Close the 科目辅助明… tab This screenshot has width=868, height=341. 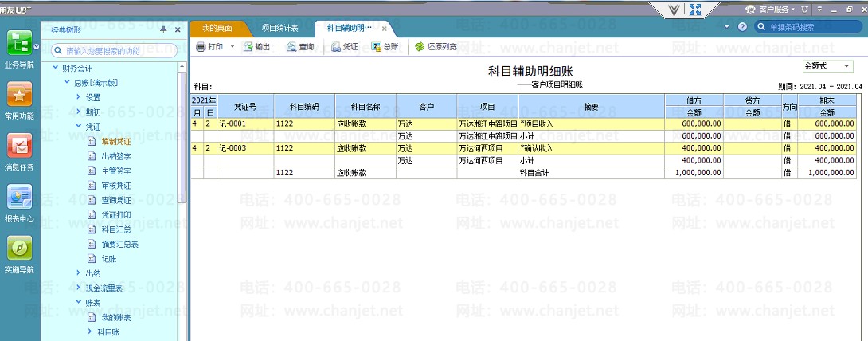coord(384,29)
